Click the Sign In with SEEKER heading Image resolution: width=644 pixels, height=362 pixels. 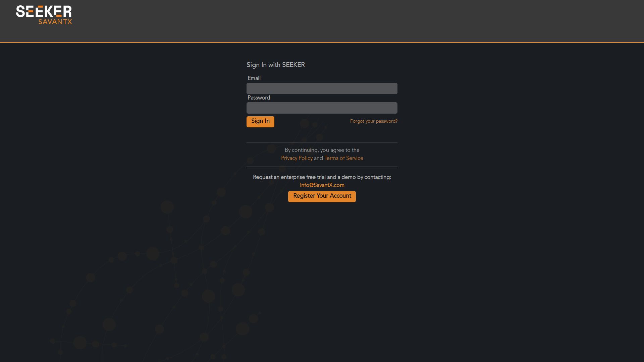[275, 65]
